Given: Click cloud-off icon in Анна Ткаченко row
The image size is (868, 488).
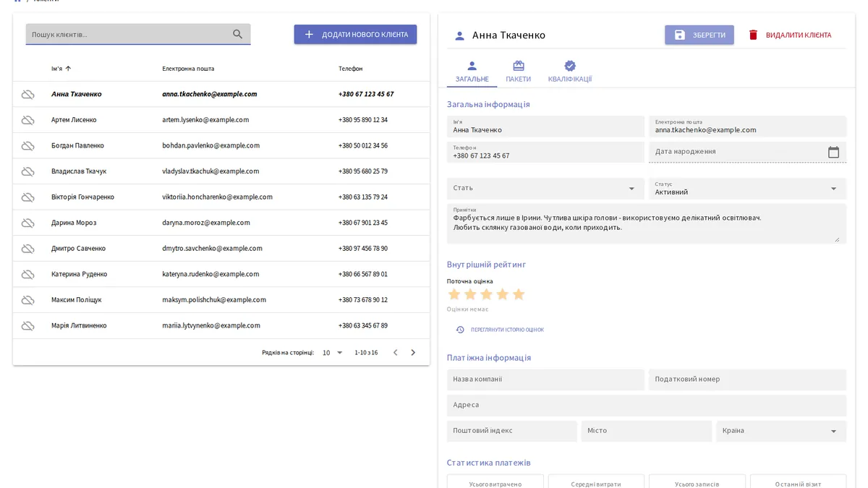Looking at the screenshot, I should pos(27,95).
